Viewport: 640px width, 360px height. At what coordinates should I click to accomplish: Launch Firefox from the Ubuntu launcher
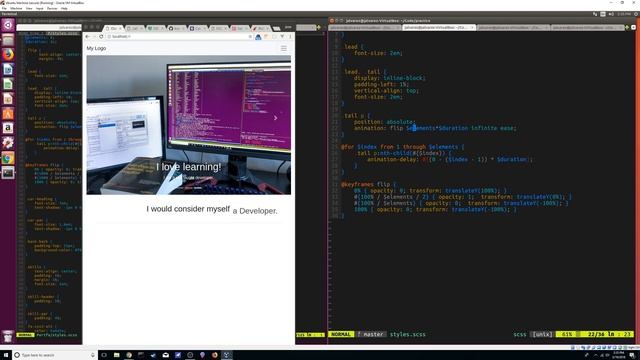pyautogui.click(x=8, y=54)
